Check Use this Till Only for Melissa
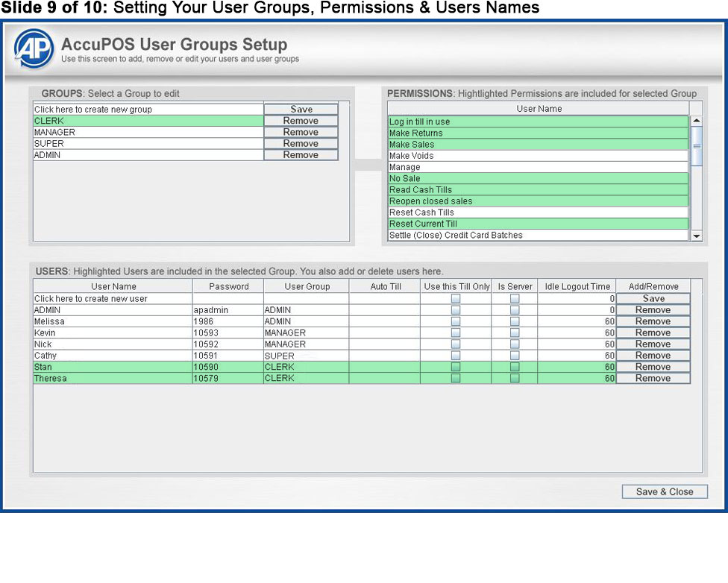 [x=456, y=321]
